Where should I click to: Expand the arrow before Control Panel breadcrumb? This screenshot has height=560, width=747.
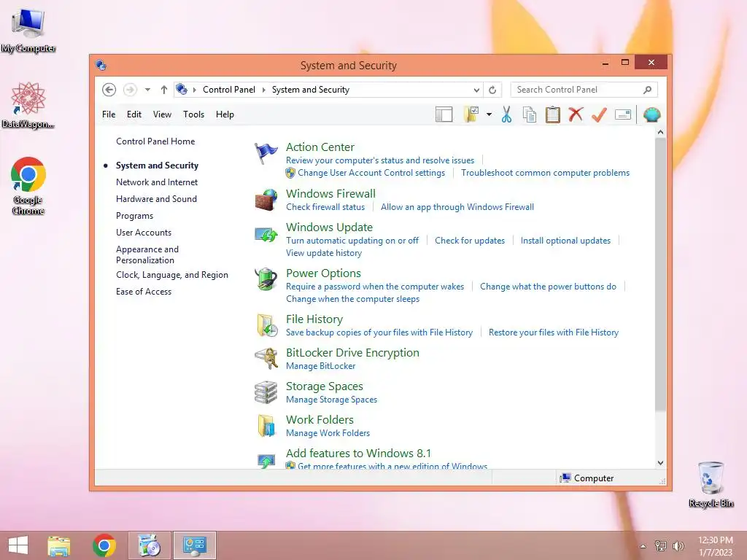tap(194, 90)
